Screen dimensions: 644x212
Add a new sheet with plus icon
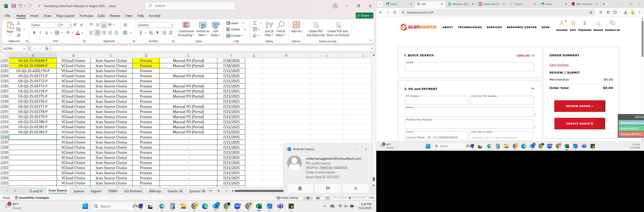[219, 191]
